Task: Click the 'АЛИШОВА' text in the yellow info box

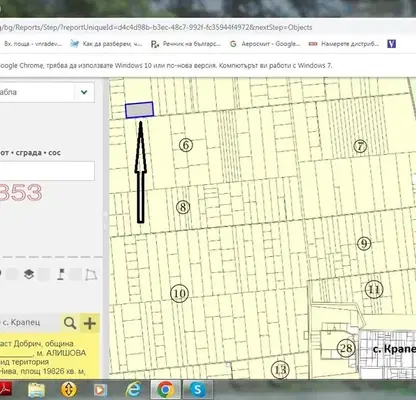Action: coord(66,353)
